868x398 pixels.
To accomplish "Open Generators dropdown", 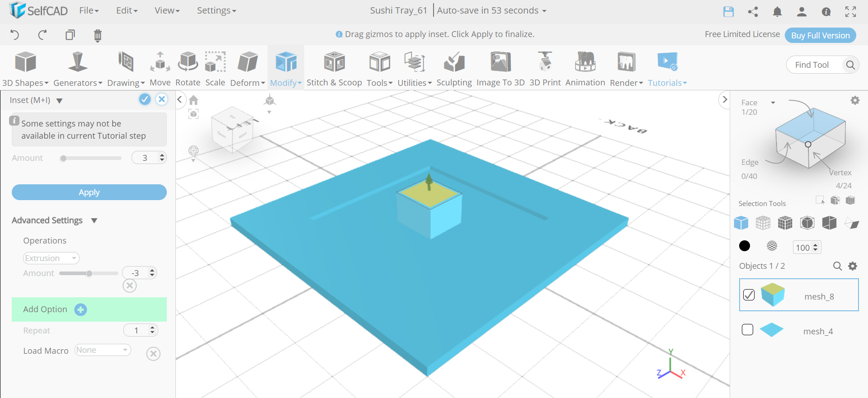I will 78,69.
